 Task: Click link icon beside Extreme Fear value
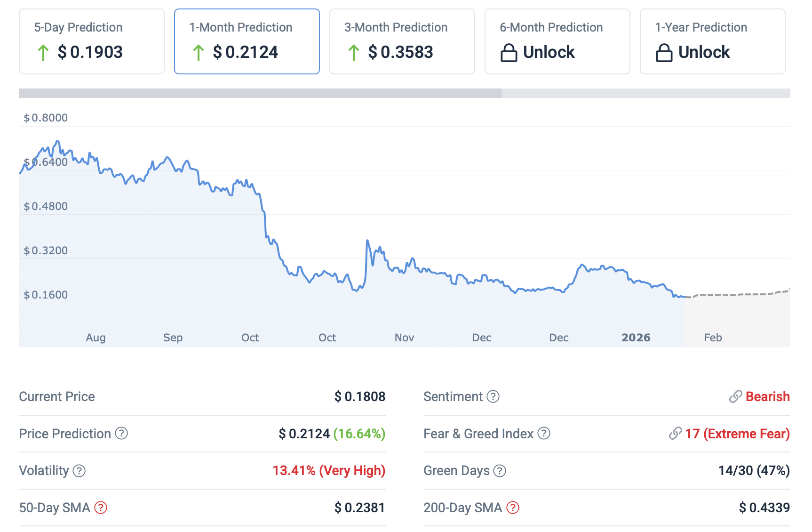(675, 433)
